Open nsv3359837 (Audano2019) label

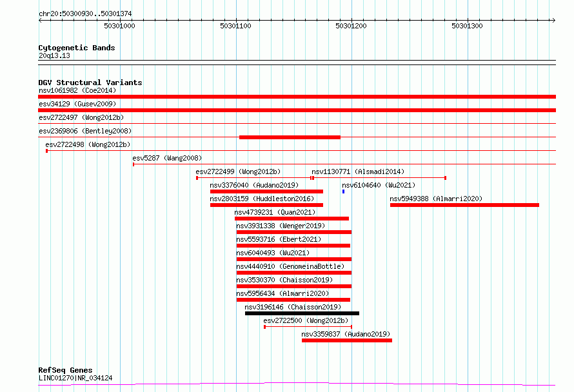click(346, 334)
